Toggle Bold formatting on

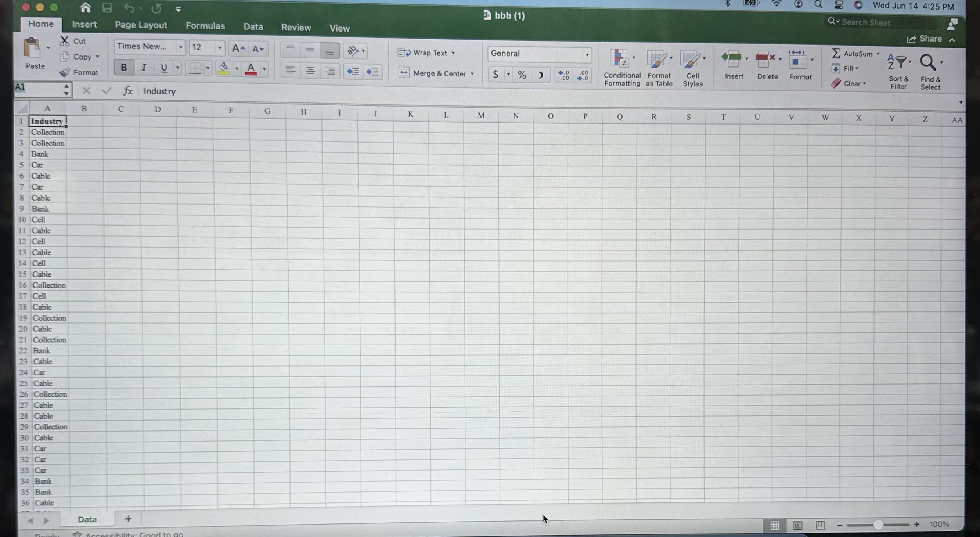[124, 68]
